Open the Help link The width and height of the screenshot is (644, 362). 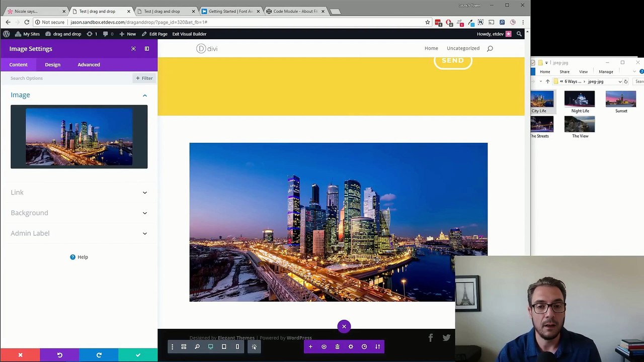coord(79,257)
